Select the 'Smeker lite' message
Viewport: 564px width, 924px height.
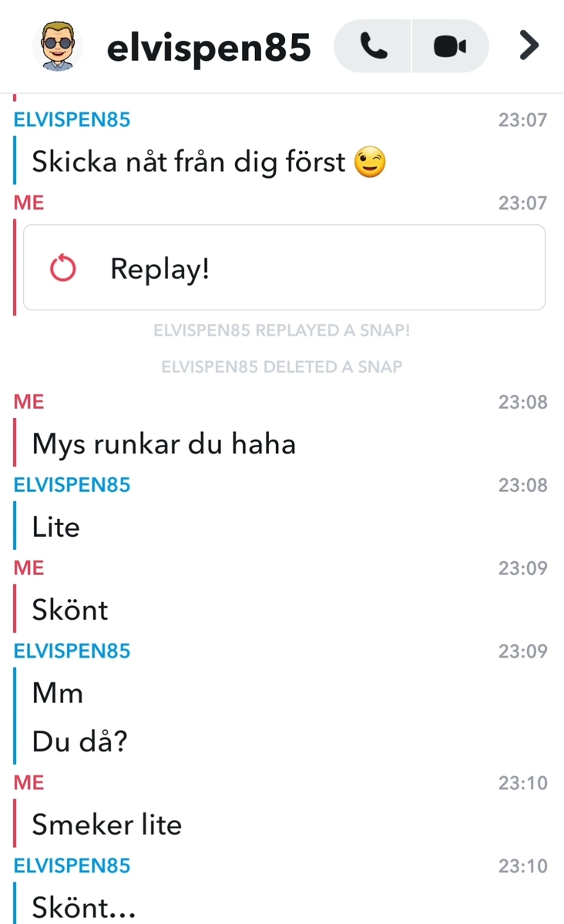(x=106, y=825)
